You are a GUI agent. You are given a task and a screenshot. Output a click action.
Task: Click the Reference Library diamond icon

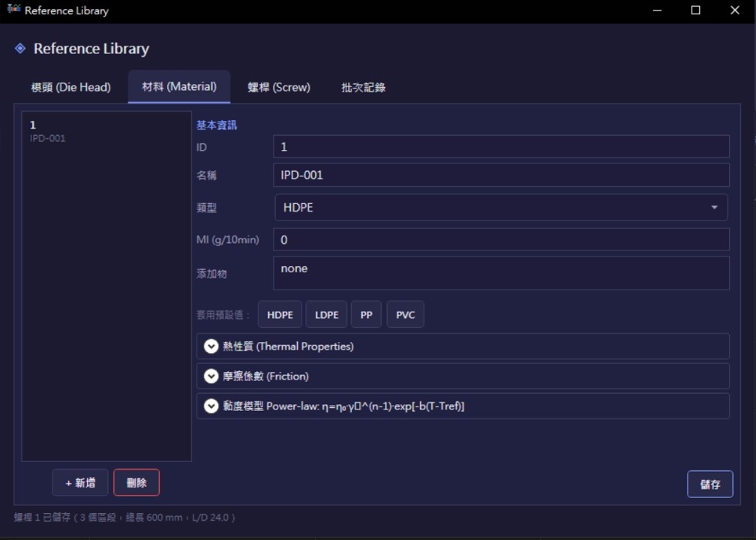tap(20, 48)
